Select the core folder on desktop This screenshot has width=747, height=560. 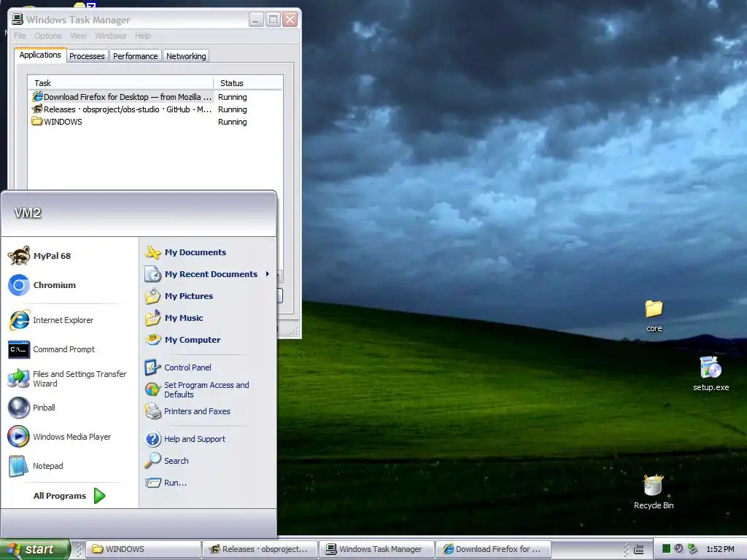pyautogui.click(x=654, y=315)
